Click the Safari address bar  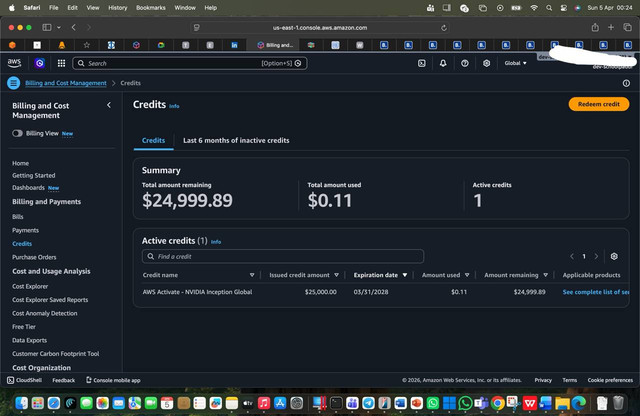pos(320,28)
